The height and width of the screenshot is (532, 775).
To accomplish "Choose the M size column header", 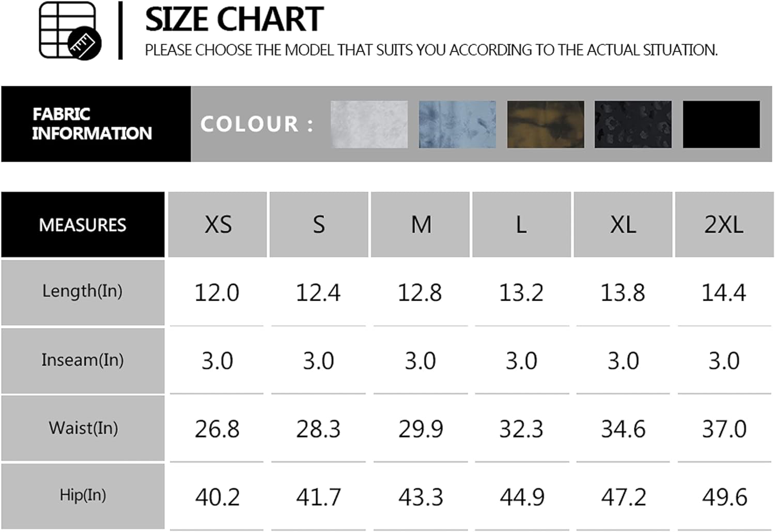I will click(x=421, y=225).
